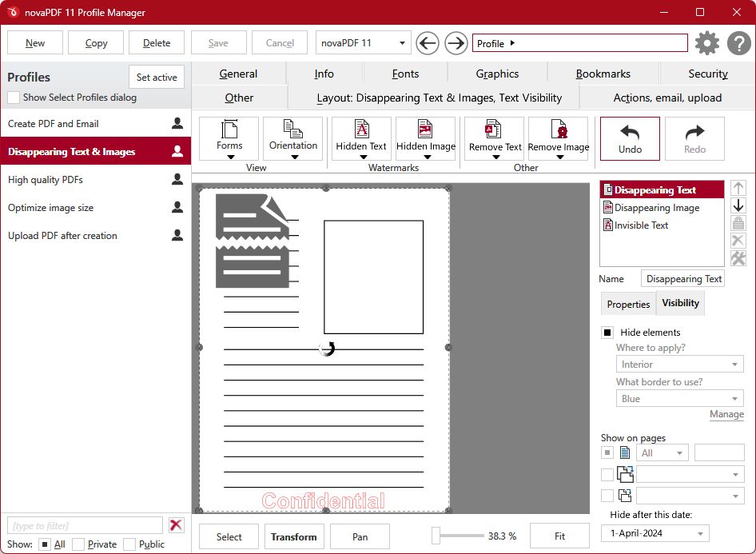The width and height of the screenshot is (756, 554).
Task: Open the Remove Image tool
Action: coord(559,138)
